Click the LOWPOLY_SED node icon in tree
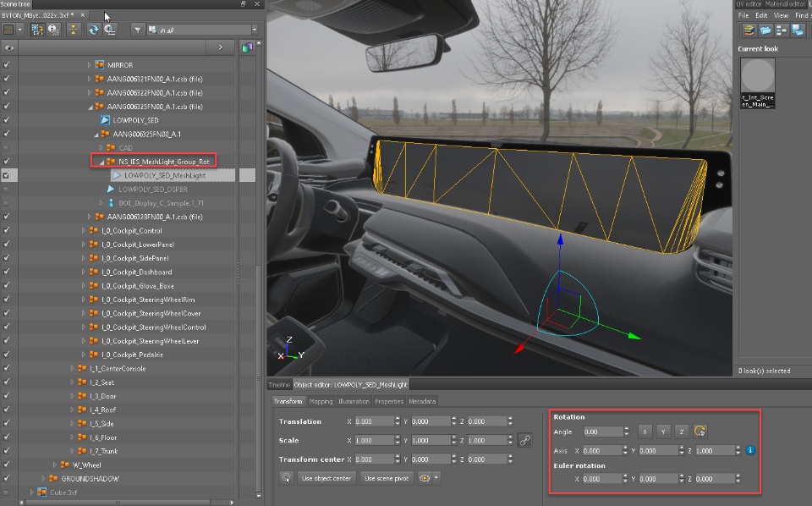Screen dimensions: 812x506 (x=105, y=120)
